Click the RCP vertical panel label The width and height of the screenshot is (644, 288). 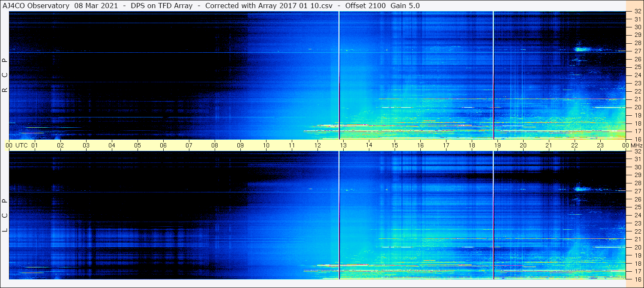coord(5,75)
